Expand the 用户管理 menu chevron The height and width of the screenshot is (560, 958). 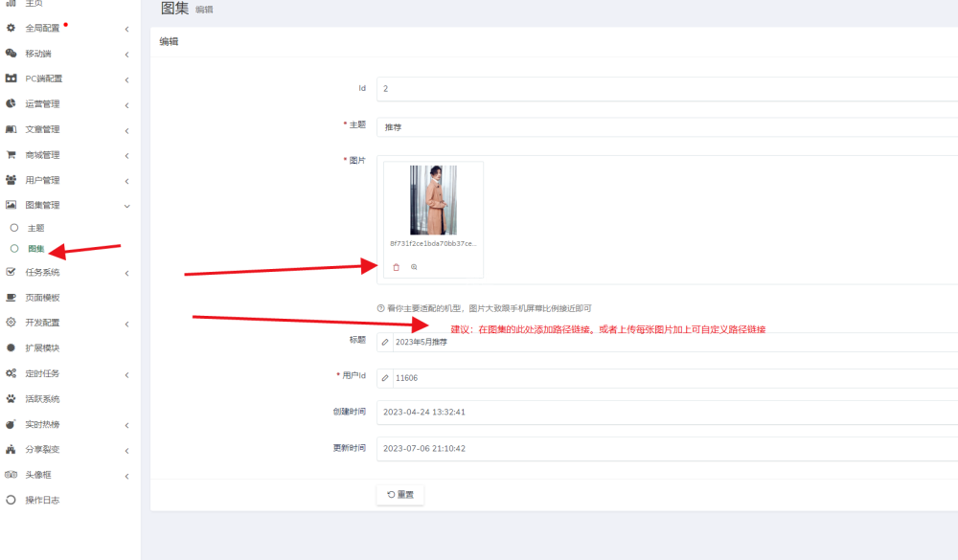tap(126, 181)
